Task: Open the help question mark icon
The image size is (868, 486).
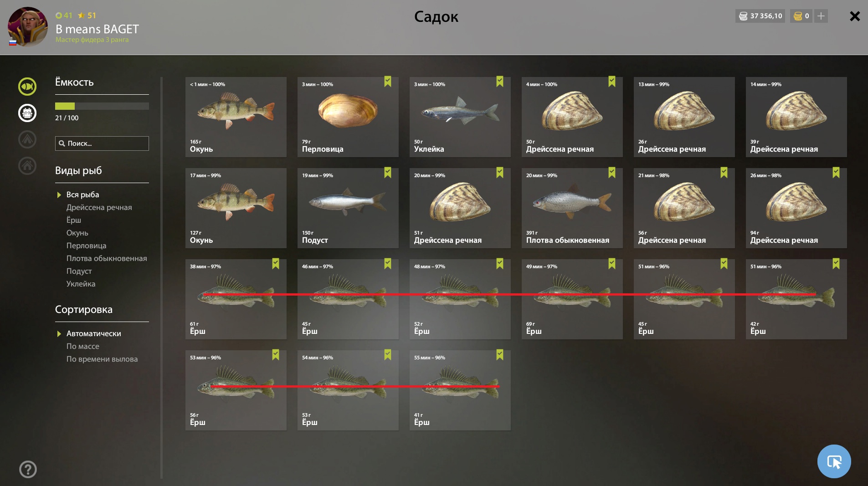Action: pos(28,469)
